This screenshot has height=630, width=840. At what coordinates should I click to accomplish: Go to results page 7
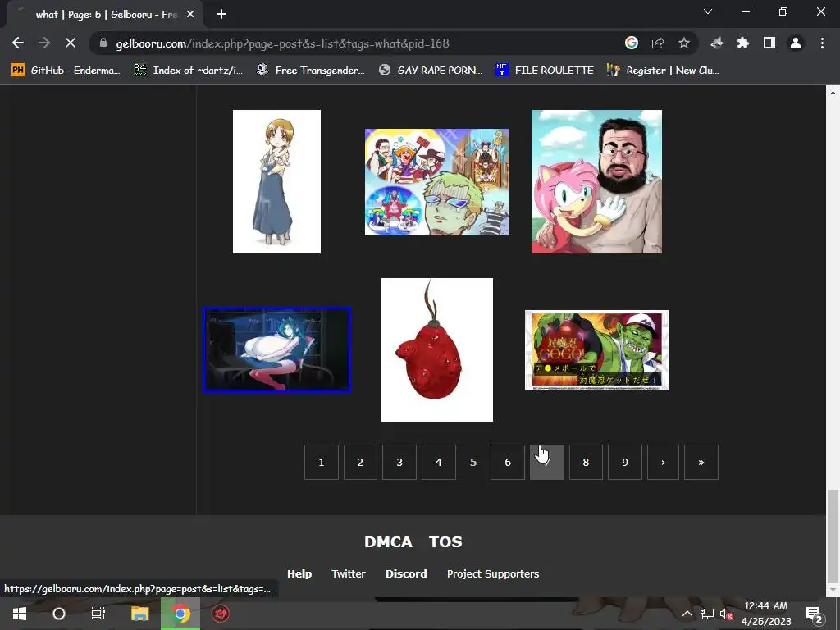[x=546, y=462]
